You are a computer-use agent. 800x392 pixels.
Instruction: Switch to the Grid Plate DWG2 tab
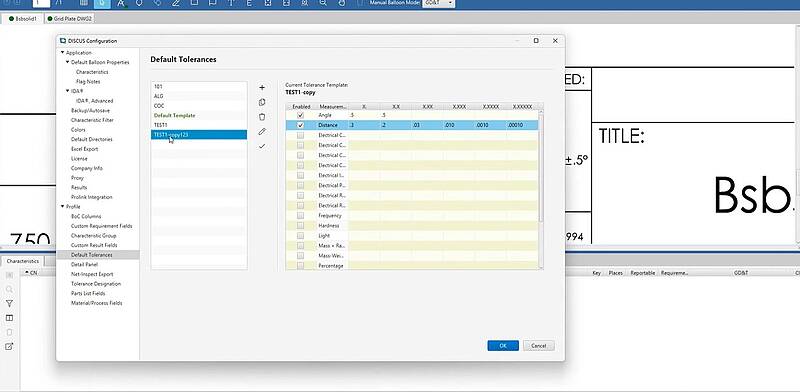tap(69, 18)
